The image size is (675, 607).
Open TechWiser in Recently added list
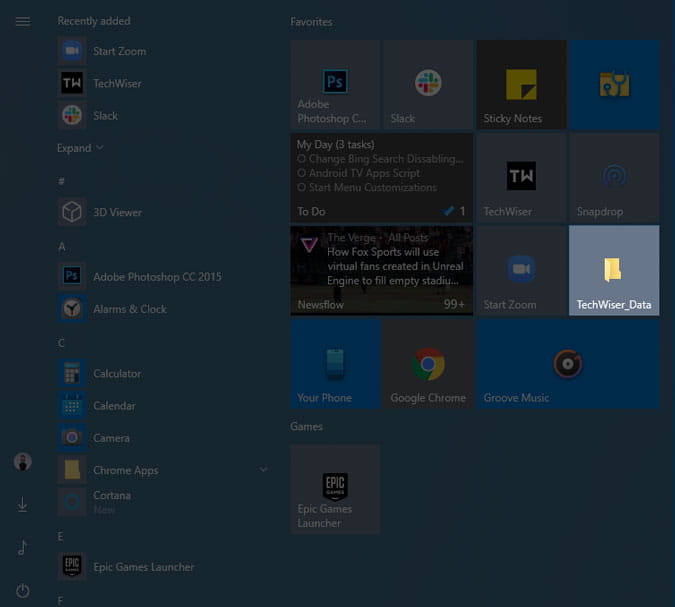164,83
